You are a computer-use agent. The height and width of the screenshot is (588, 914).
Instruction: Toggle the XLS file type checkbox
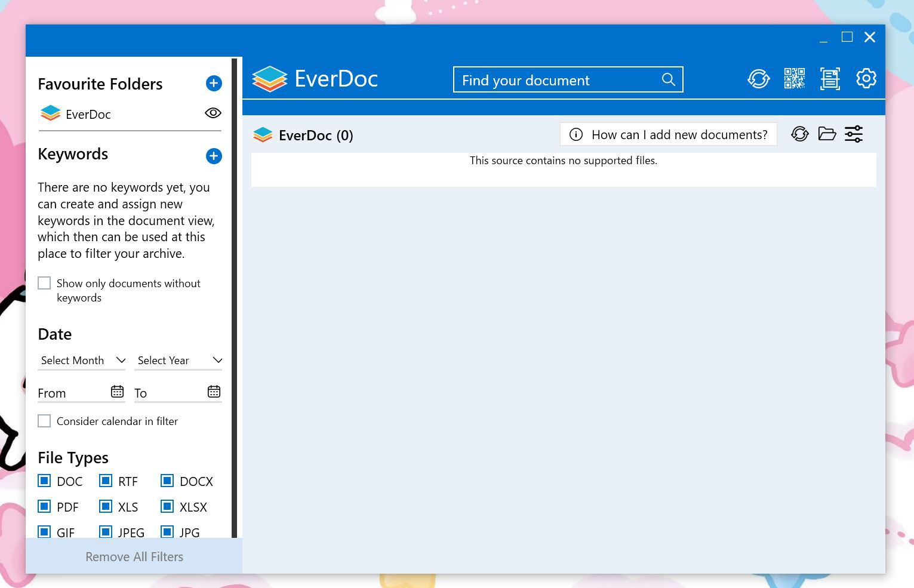point(106,506)
